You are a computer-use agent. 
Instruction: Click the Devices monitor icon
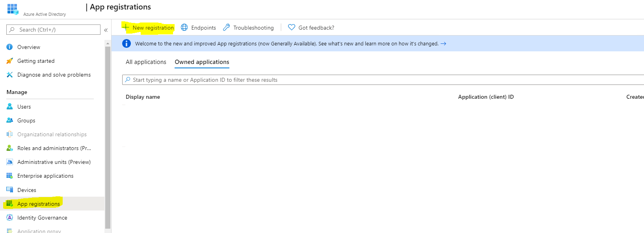tap(9, 190)
